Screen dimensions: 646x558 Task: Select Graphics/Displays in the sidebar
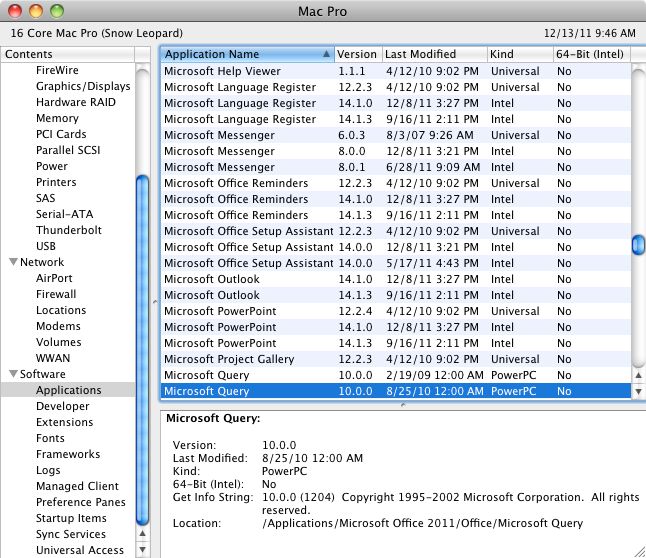(x=83, y=86)
